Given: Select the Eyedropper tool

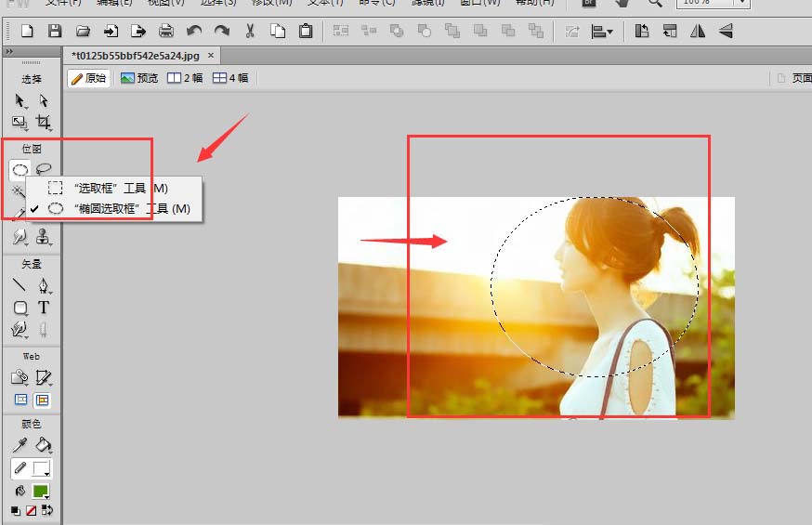Looking at the screenshot, I should (20, 445).
